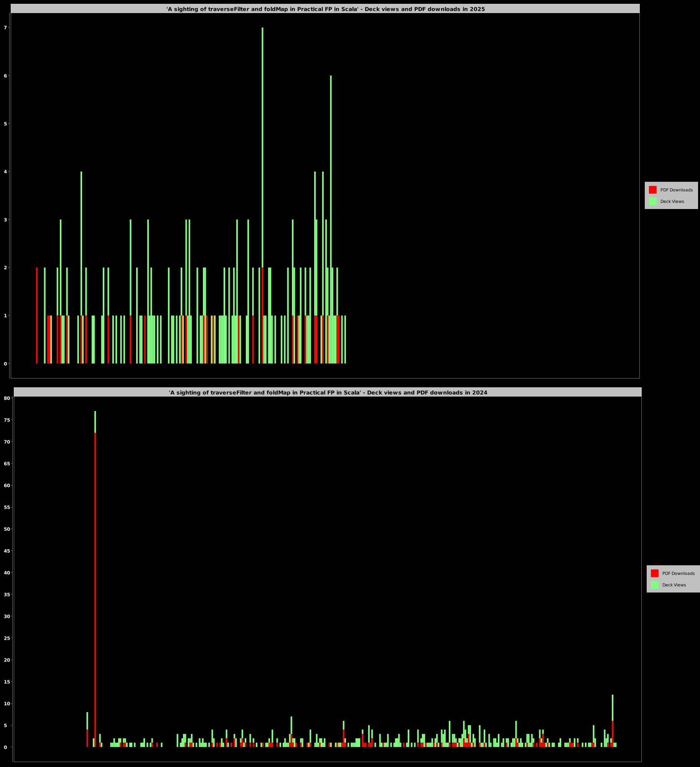The width and height of the screenshot is (700, 767).
Task: Click the 2025 chart title text
Action: point(326,9)
